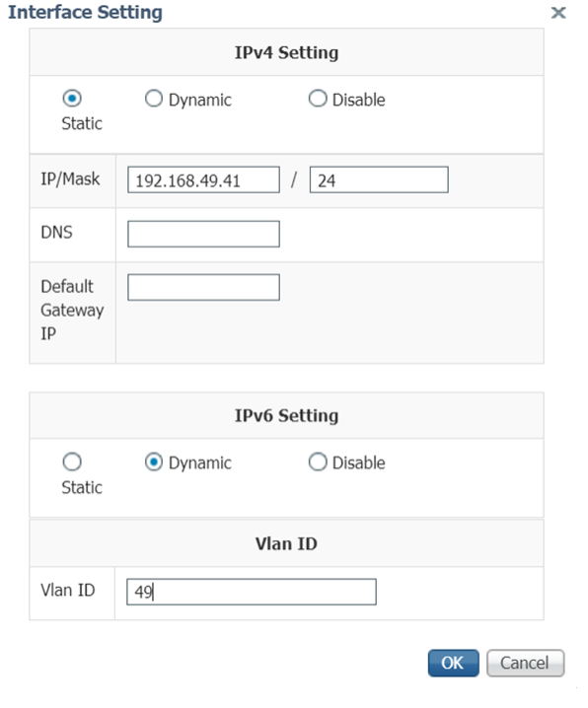Viewport: 588px width, 708px height.
Task: Click the IPv6 Setting section header
Action: (286, 415)
